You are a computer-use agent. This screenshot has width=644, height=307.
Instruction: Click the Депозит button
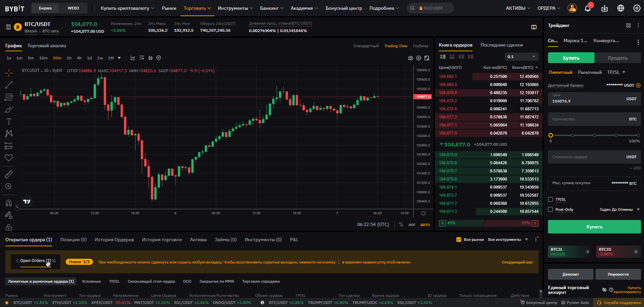coord(570,274)
